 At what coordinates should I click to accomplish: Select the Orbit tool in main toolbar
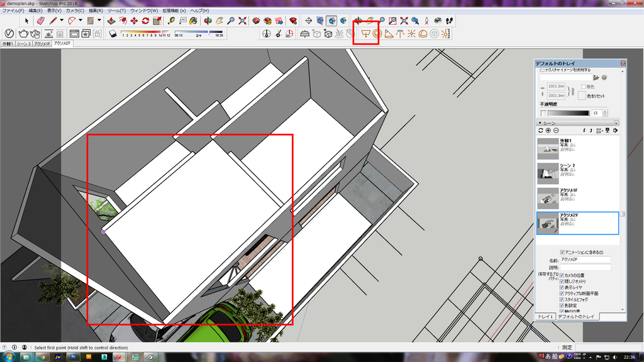(x=208, y=21)
